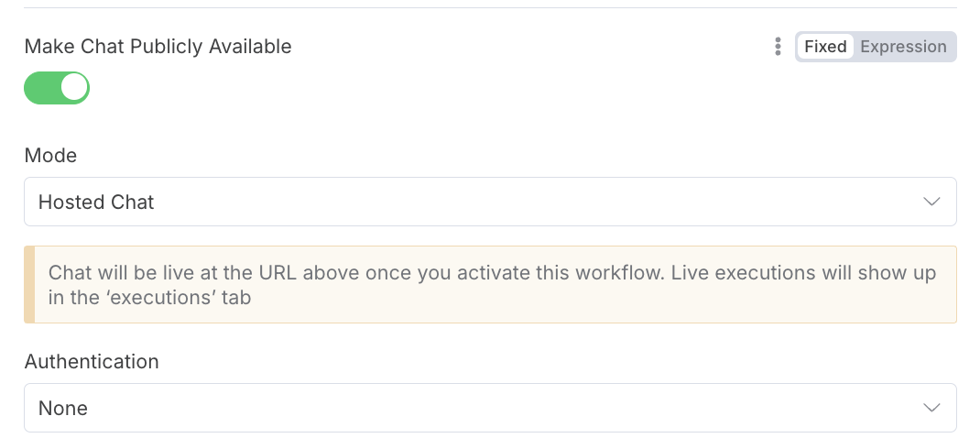980x438 pixels.
Task: Click the orange bar of the notice box
Action: point(28,285)
